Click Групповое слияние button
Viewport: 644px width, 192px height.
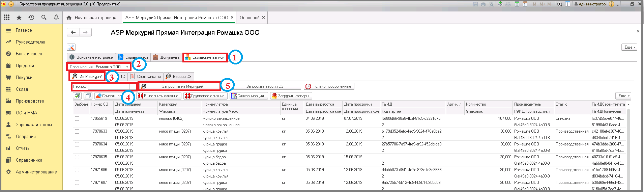tap(205, 96)
